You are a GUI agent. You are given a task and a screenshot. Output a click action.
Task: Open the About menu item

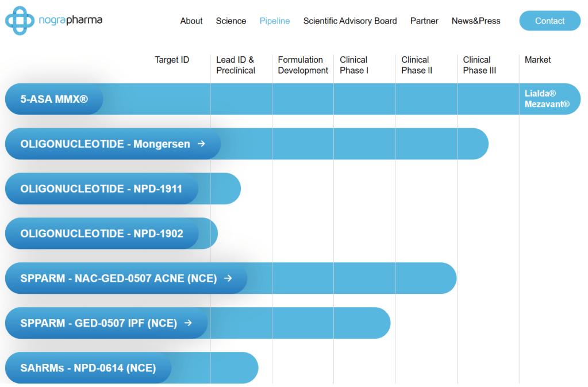[191, 21]
